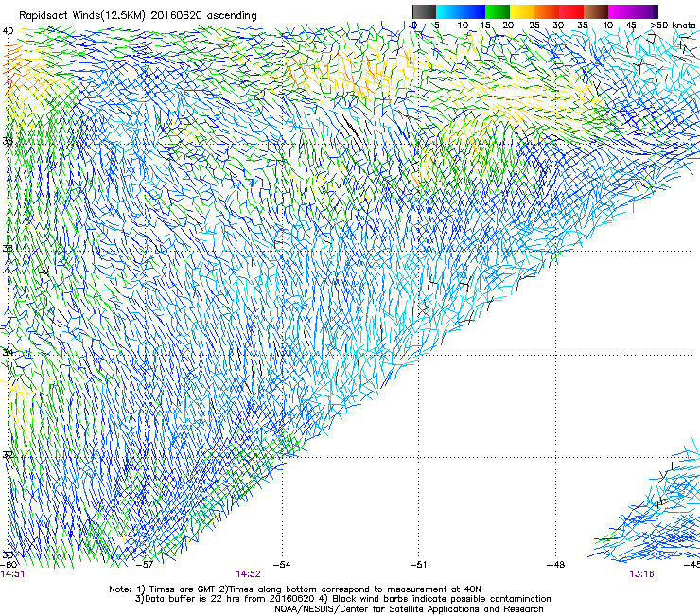Viewport: 700px width, 615px height.
Task: Click the '10' legend scale label
Action: 463,26
